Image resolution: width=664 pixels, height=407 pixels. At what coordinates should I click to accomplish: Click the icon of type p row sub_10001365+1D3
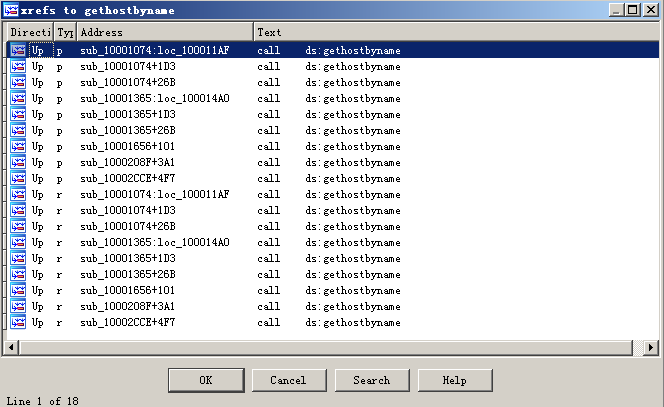(x=18, y=114)
